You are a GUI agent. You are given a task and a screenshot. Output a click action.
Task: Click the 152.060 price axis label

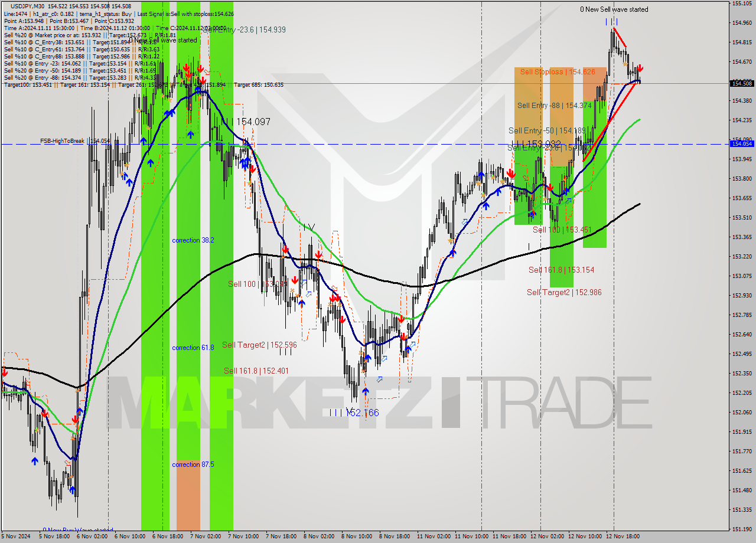click(x=742, y=413)
